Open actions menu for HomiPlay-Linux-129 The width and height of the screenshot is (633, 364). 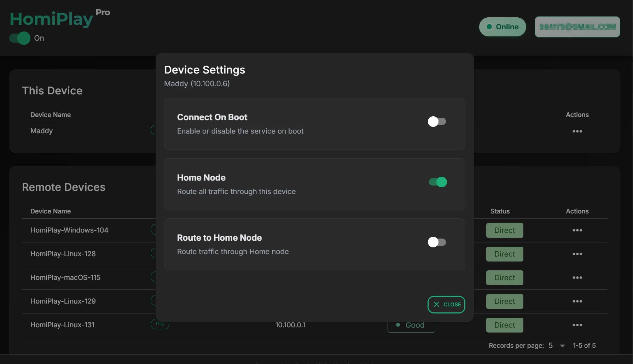[x=577, y=301]
